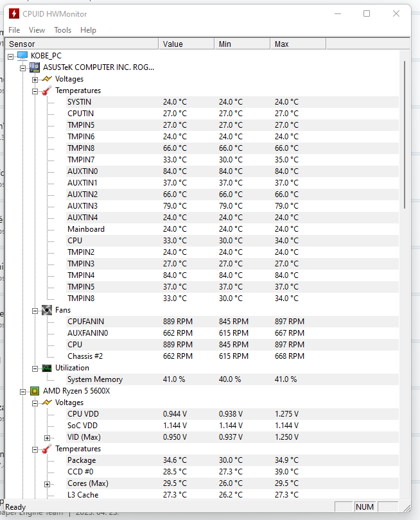Select the TMPIN2 temperature row
Screen dimensions: 420x520
click(x=232, y=252)
